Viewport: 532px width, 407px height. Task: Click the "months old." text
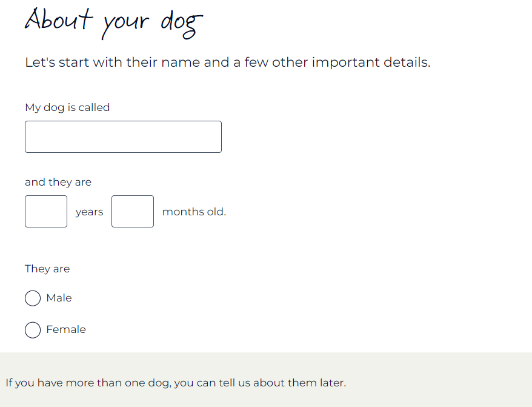tap(194, 212)
